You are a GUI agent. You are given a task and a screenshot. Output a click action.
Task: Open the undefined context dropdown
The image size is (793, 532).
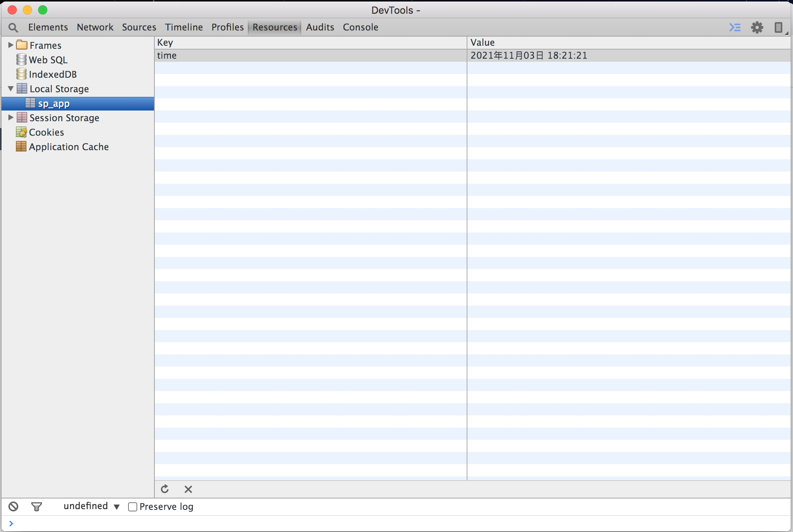(x=91, y=506)
